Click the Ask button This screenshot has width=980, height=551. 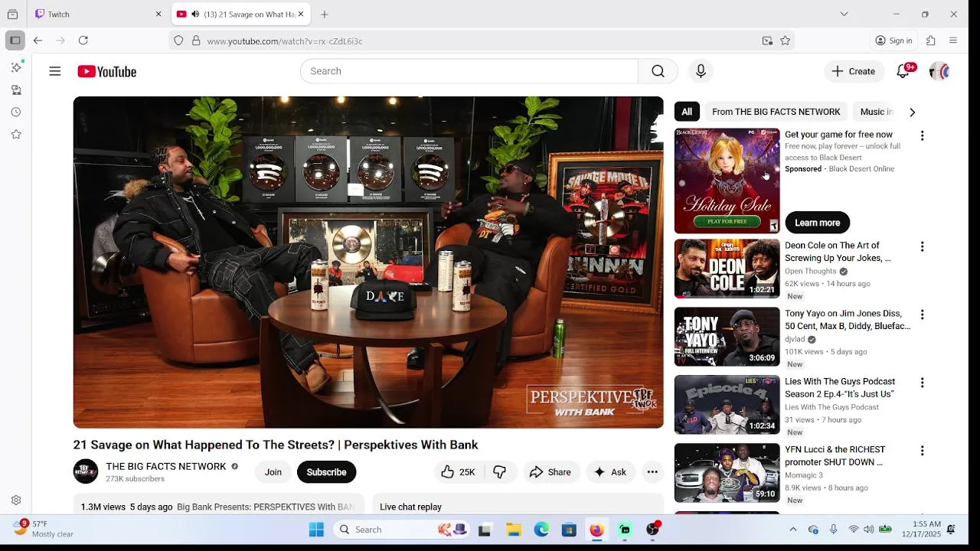click(610, 472)
